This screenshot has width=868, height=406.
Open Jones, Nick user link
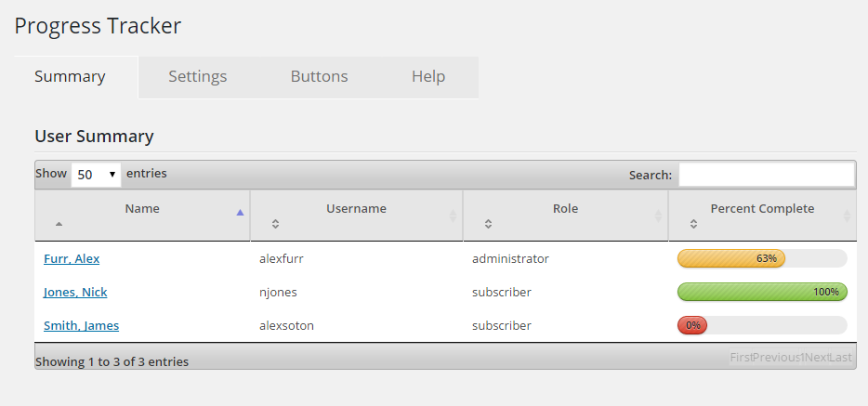coord(75,292)
